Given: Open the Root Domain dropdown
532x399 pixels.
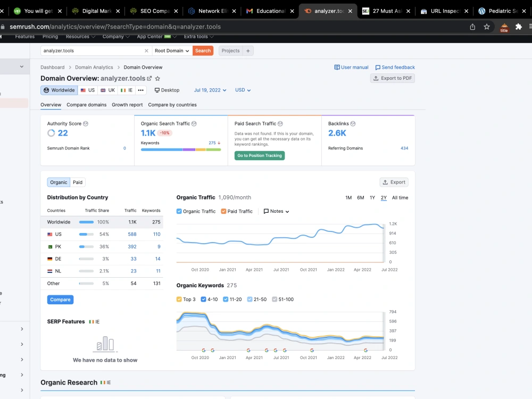Looking at the screenshot, I should [172, 51].
